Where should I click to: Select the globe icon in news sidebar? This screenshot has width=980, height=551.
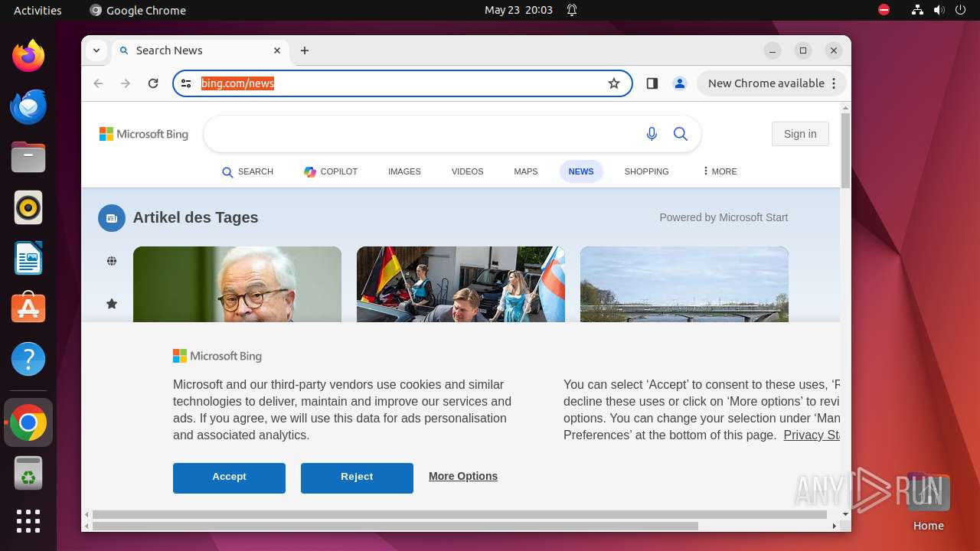click(112, 261)
